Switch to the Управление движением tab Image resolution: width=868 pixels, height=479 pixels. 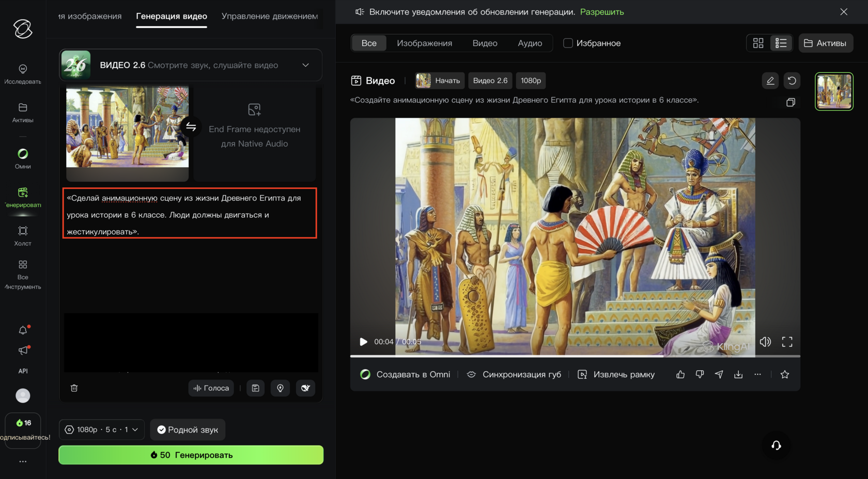[270, 17]
